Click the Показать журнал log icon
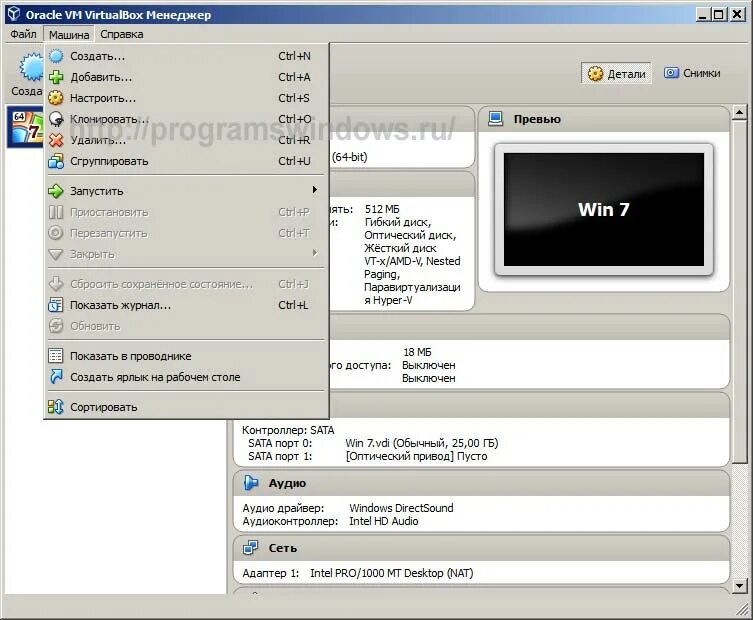753x620 pixels. coord(56,305)
